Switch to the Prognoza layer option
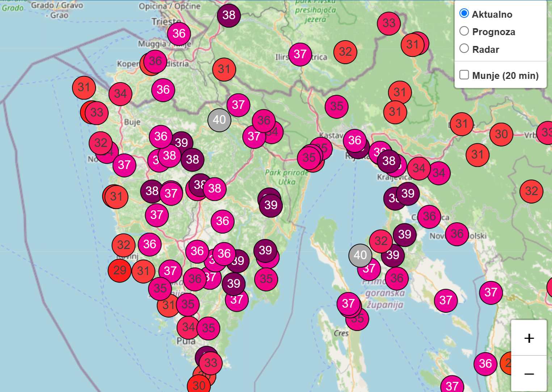This screenshot has height=392, width=552. 464,31
